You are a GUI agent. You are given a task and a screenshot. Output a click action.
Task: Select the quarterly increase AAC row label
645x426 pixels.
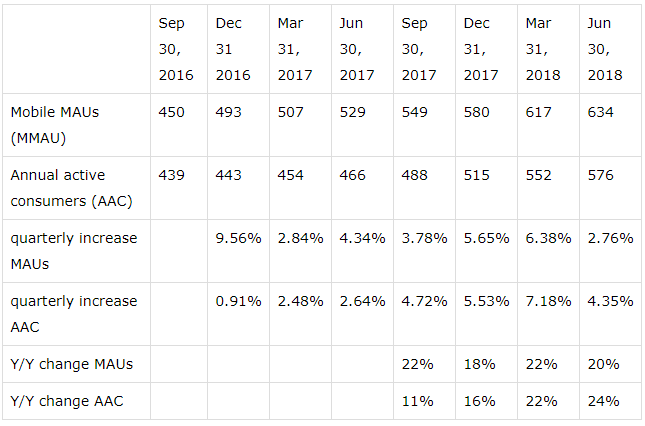[73, 313]
